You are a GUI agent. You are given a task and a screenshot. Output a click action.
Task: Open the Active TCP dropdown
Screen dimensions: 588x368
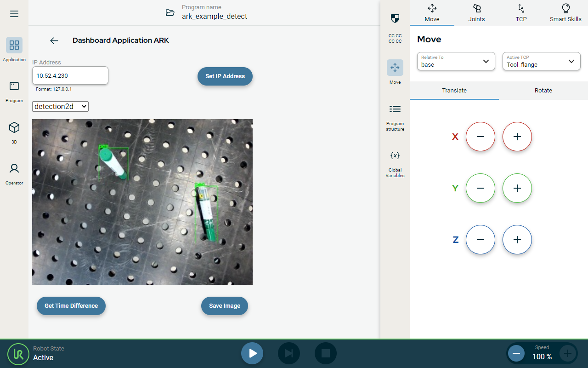click(x=541, y=61)
